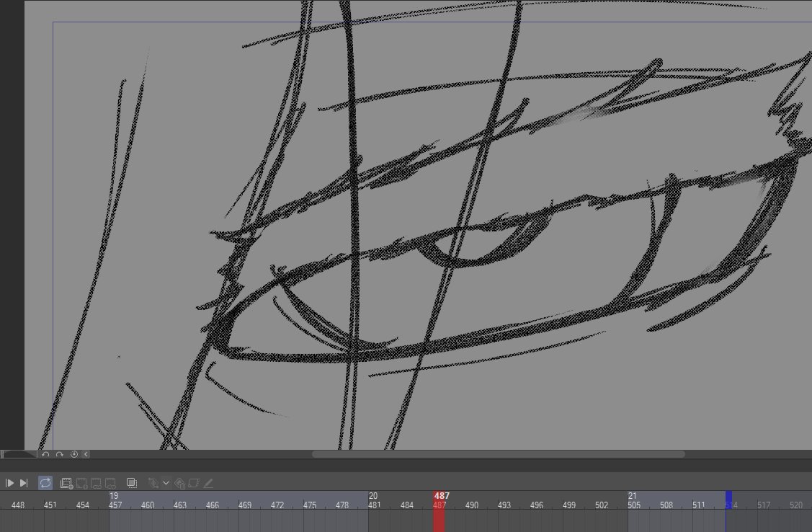812x532 pixels.
Task: Click the horizontal canvas scrollbar
Action: 498,454
